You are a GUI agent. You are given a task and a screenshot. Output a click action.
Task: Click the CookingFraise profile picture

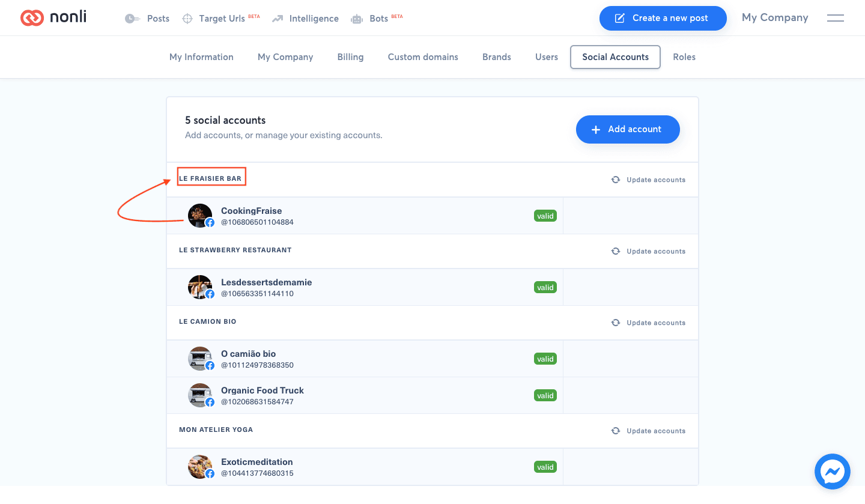200,216
